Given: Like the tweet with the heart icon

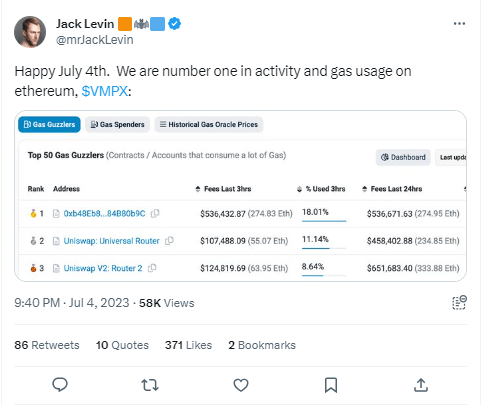Looking at the screenshot, I should [241, 385].
